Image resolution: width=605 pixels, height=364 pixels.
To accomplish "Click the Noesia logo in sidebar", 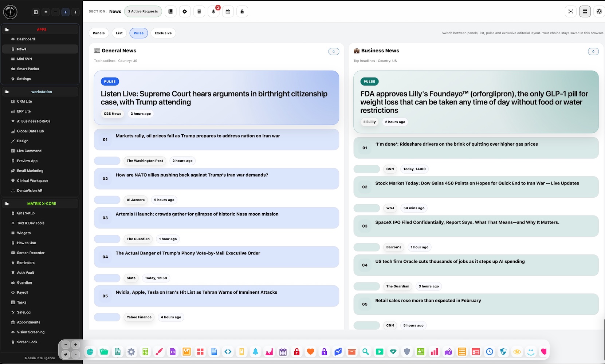I will [10, 12].
